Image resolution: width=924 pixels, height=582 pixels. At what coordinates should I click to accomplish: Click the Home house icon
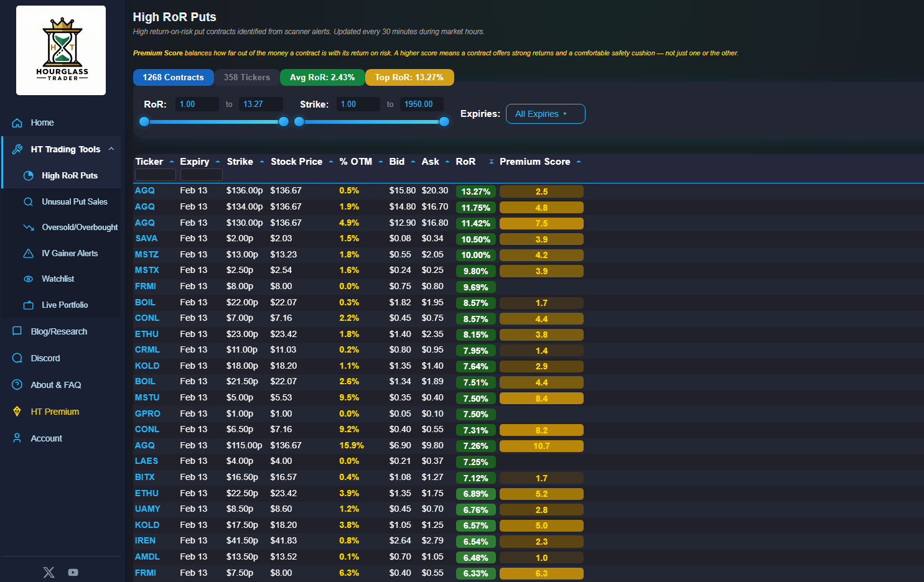click(x=17, y=123)
